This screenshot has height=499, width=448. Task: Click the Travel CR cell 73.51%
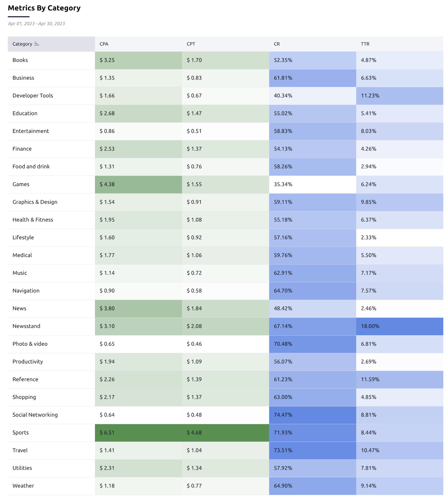click(283, 450)
